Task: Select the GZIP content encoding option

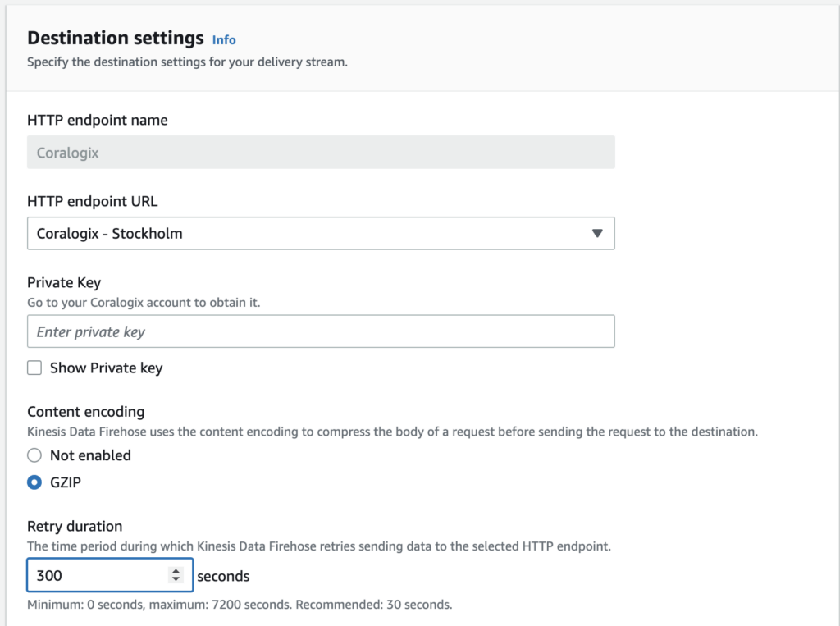Action: tap(34, 482)
